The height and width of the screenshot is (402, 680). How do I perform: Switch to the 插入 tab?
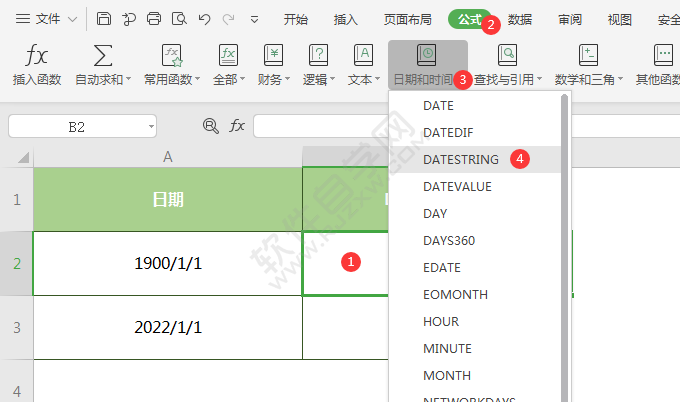[x=346, y=20]
